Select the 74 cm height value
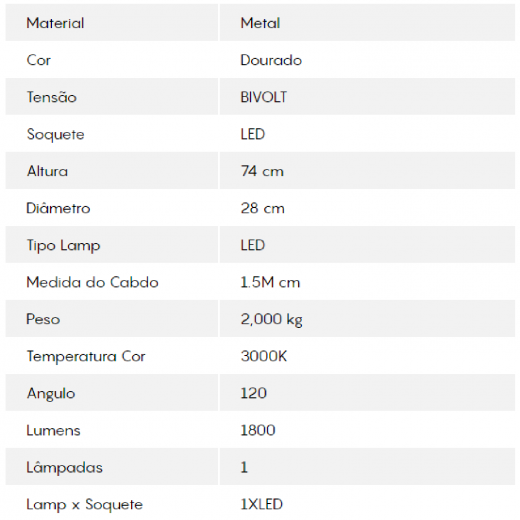Viewport: 520px width, 520px height. coord(262,171)
